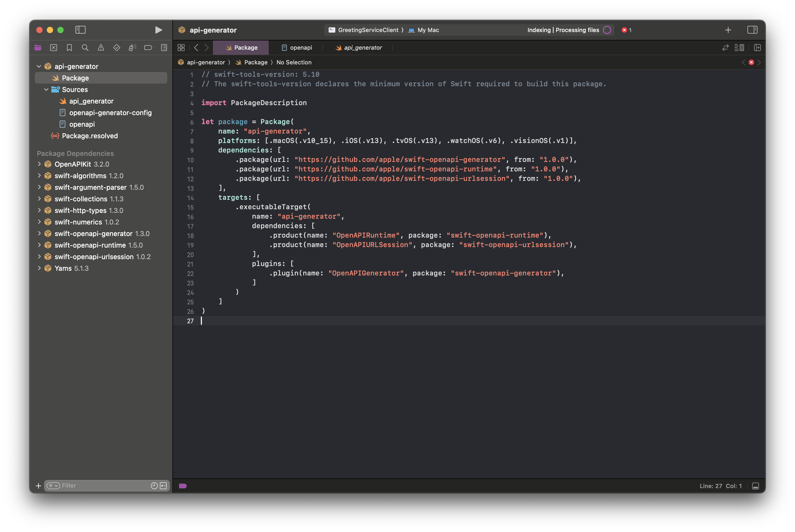This screenshot has width=795, height=532.
Task: Add editor on right split icon
Action: point(757,48)
